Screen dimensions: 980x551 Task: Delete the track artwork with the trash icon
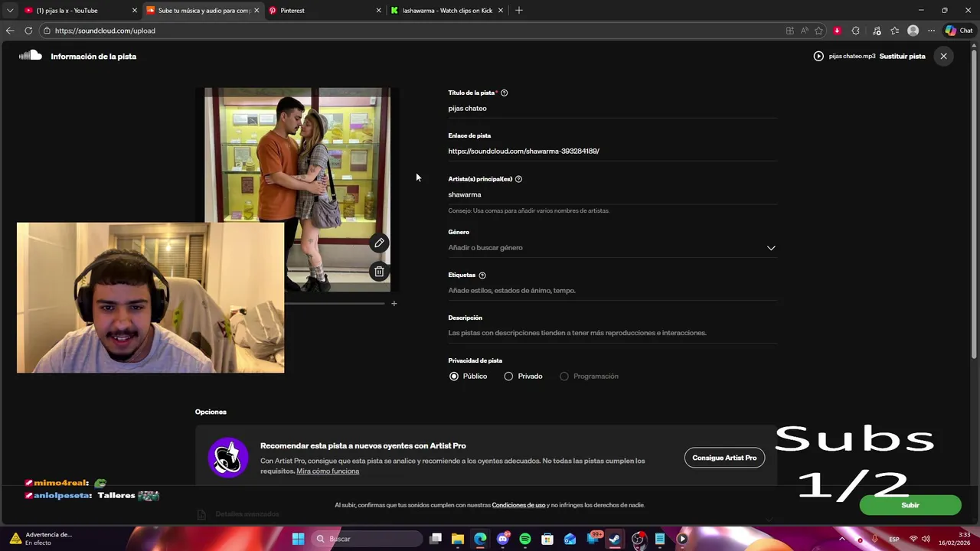click(379, 271)
